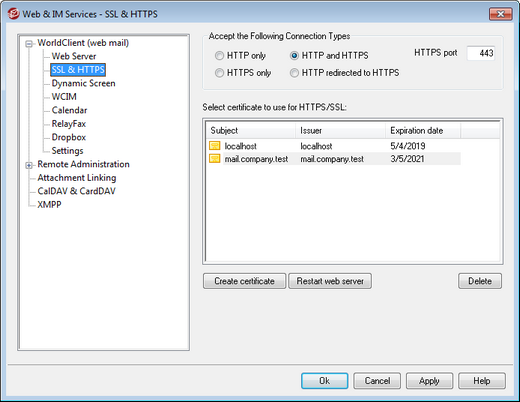Click the localhost certificate icon
Image resolution: width=520 pixels, height=402 pixels.
(215, 146)
